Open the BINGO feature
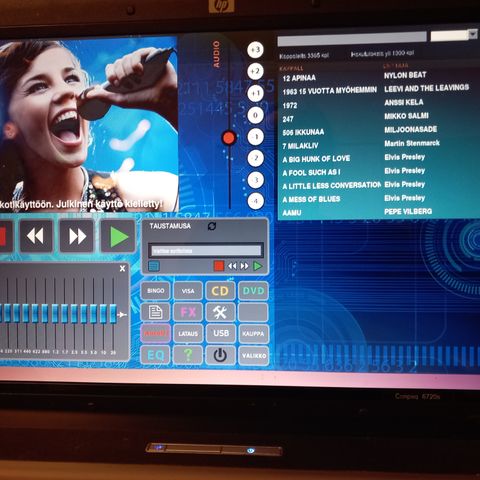The height and width of the screenshot is (480, 480). [156, 291]
